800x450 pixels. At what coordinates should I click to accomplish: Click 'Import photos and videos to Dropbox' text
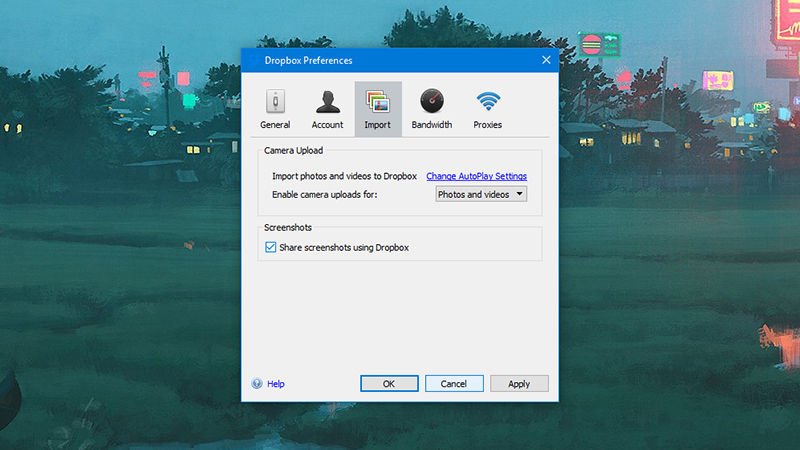344,176
